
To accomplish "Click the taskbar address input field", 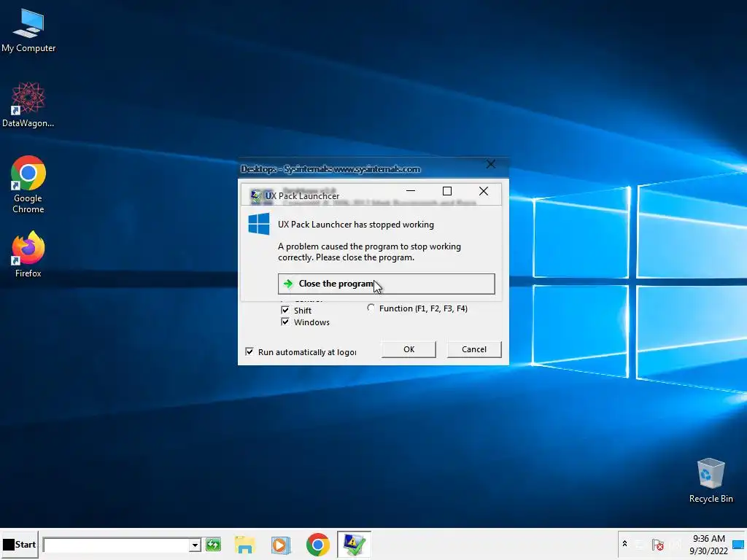I will tap(117, 544).
